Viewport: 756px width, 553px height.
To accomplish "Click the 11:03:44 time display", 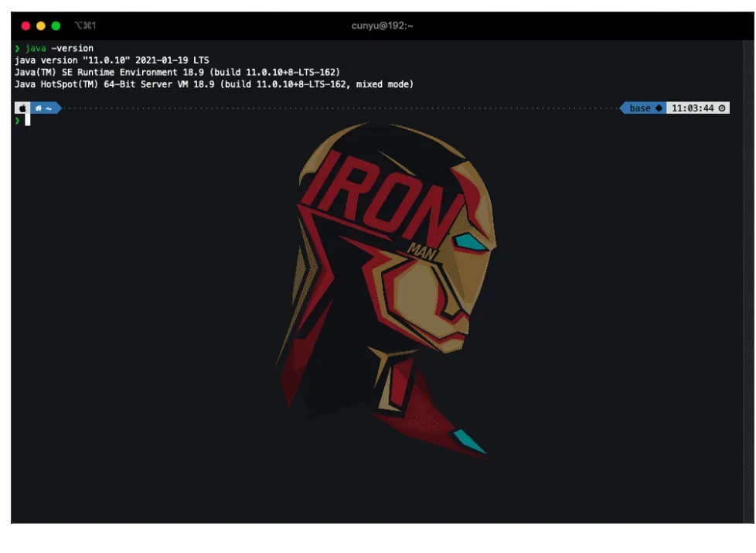I will [693, 108].
